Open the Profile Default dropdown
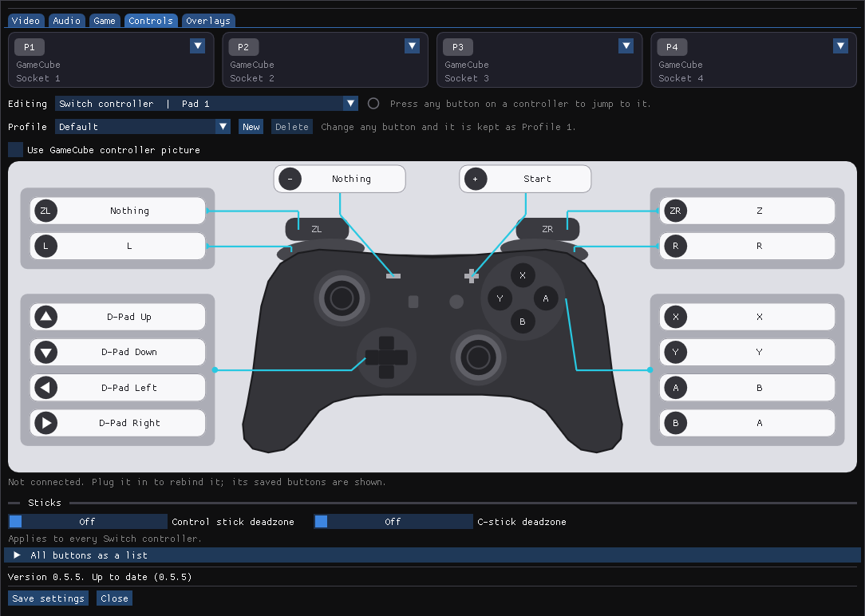This screenshot has width=865, height=616. [x=142, y=127]
